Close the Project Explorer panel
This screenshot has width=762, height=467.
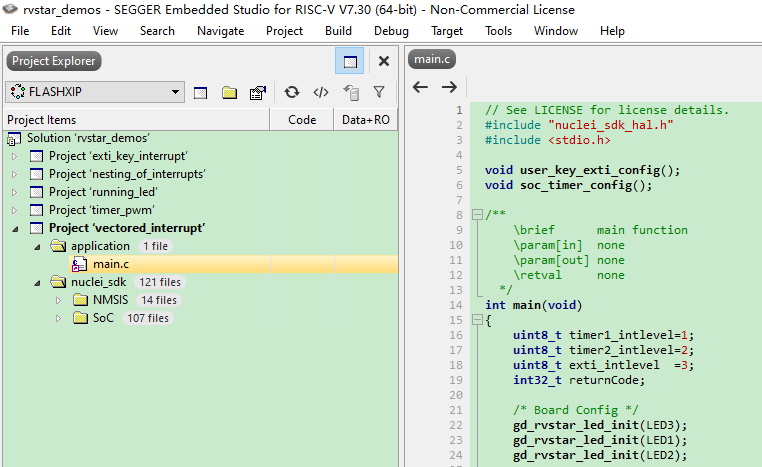tap(383, 61)
